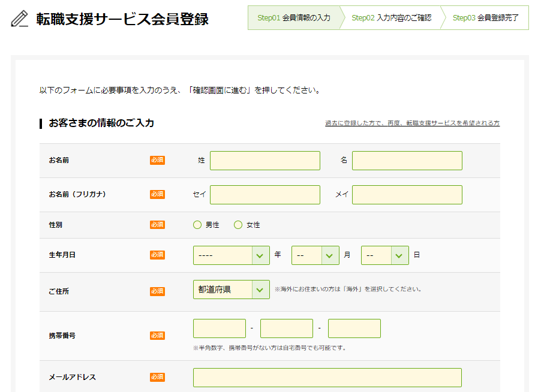
Task: Click the note about selecting 海外
Action: [349, 290]
